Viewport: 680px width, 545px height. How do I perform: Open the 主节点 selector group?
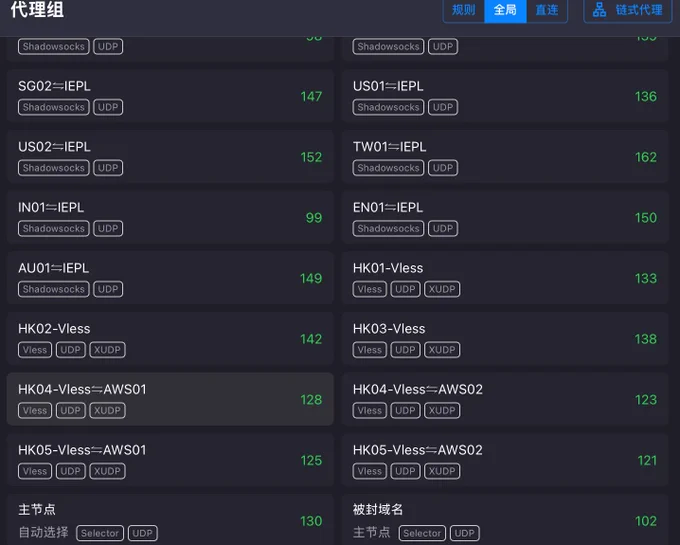pos(170,520)
